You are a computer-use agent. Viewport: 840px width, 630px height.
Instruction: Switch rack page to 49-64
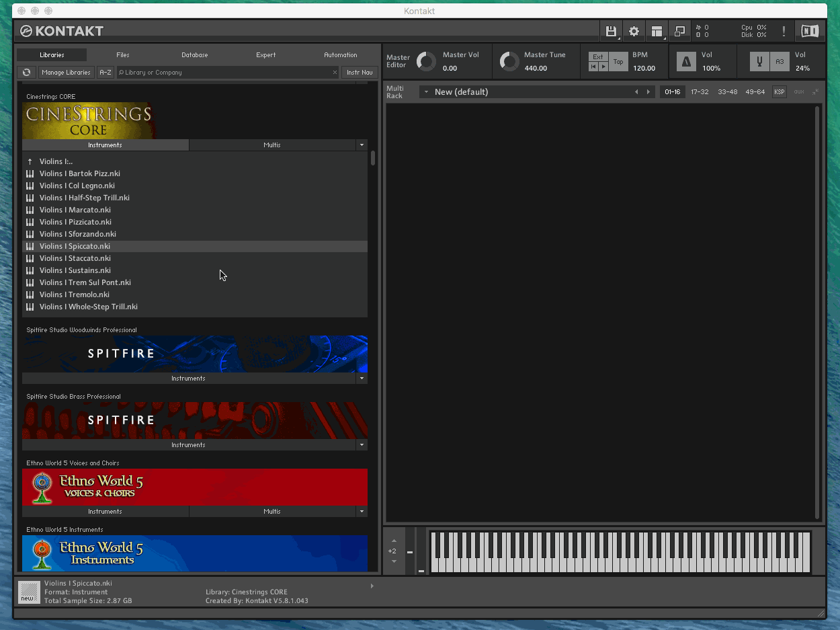click(x=755, y=92)
